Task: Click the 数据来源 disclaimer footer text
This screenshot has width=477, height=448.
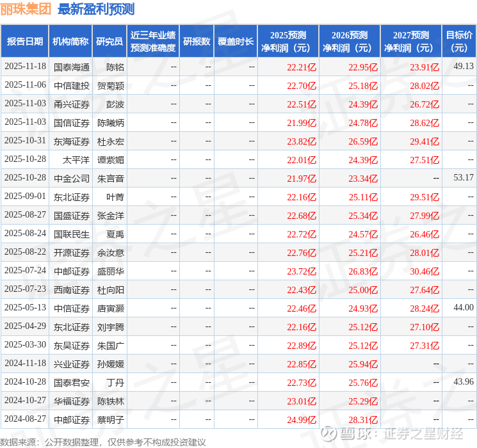Action: point(103,442)
